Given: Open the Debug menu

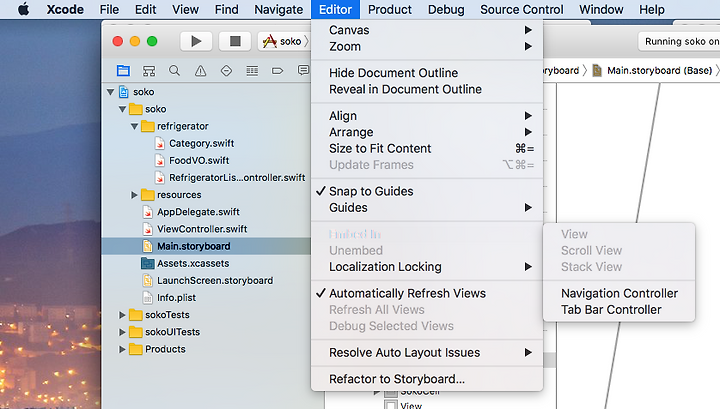Looking at the screenshot, I should point(446,9).
